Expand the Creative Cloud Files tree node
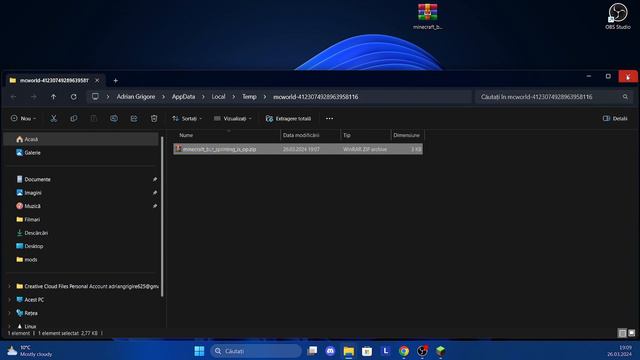 [x=10, y=287]
